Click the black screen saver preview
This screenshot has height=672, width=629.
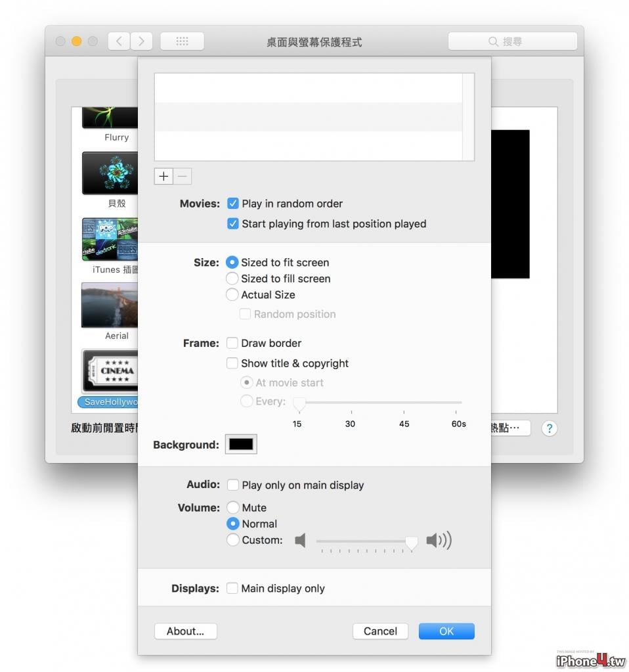[510, 204]
